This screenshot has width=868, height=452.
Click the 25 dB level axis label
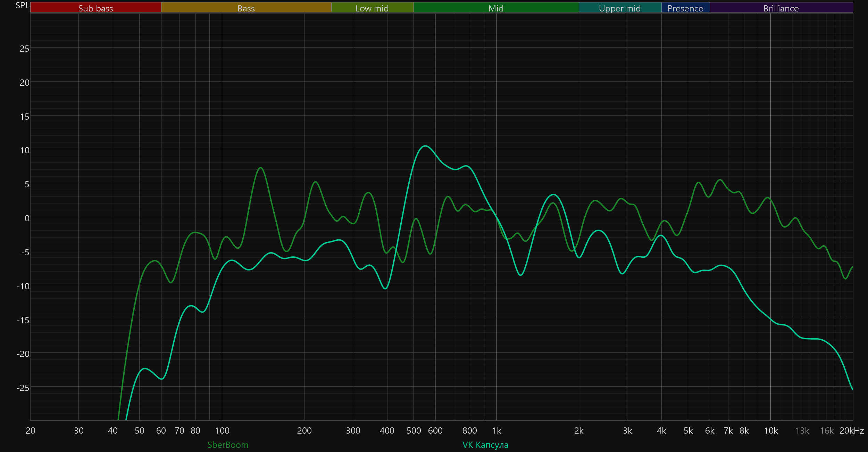click(x=24, y=49)
